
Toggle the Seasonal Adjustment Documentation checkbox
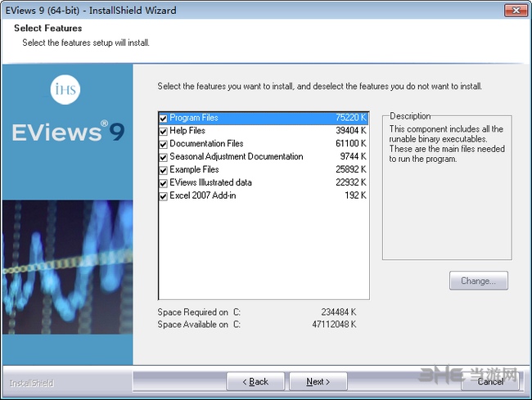[x=164, y=158]
